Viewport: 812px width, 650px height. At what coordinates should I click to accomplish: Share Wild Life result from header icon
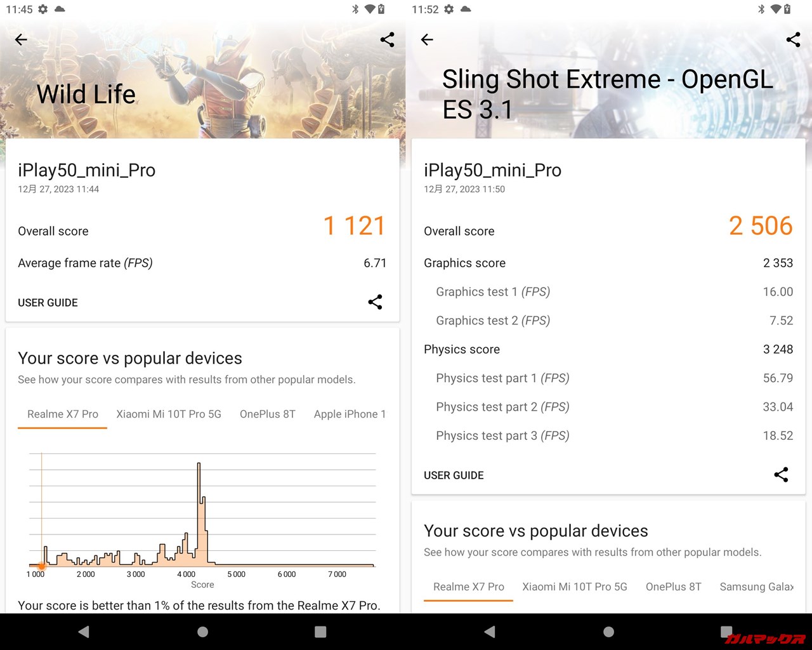387,40
